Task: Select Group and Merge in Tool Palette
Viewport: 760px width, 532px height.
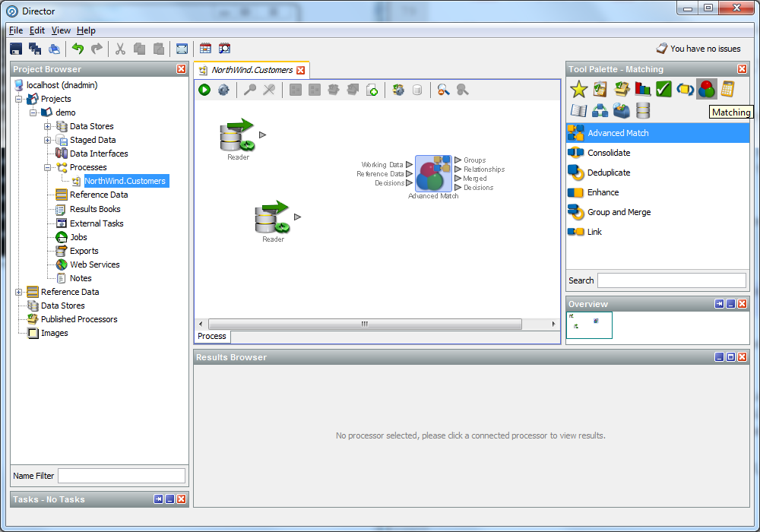Action: [x=657, y=212]
